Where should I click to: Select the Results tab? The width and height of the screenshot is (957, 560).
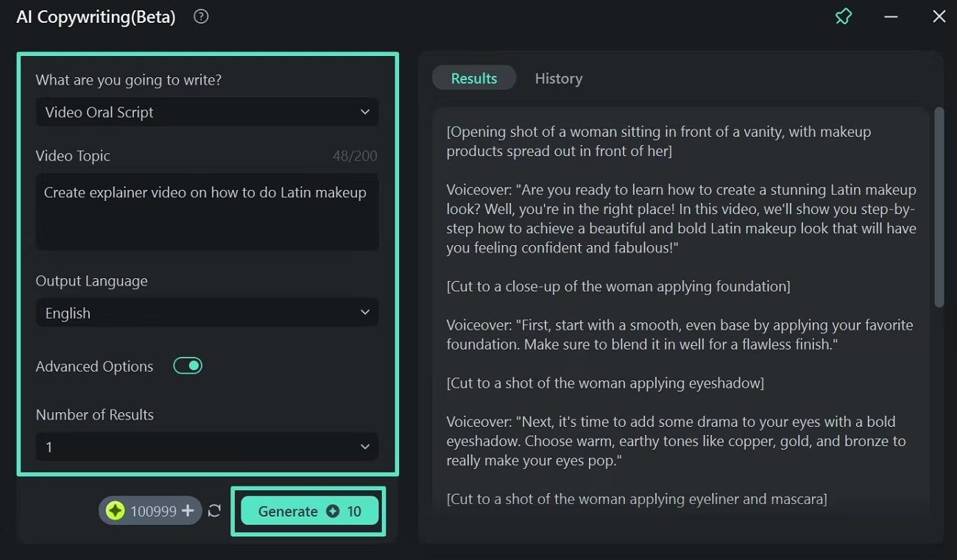pos(473,79)
